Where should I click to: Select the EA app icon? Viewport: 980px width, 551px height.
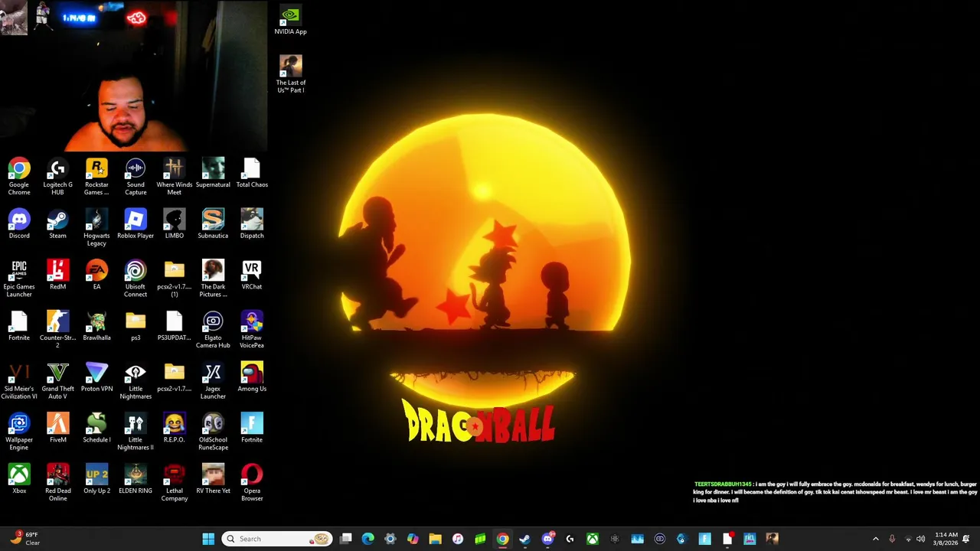(x=96, y=275)
